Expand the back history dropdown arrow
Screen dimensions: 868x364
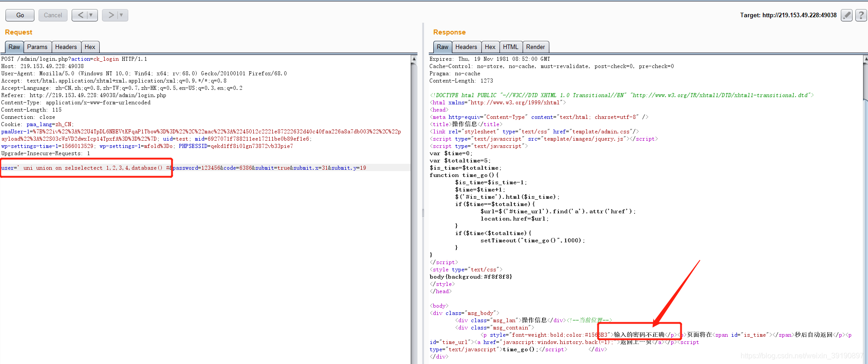pyautogui.click(x=91, y=15)
